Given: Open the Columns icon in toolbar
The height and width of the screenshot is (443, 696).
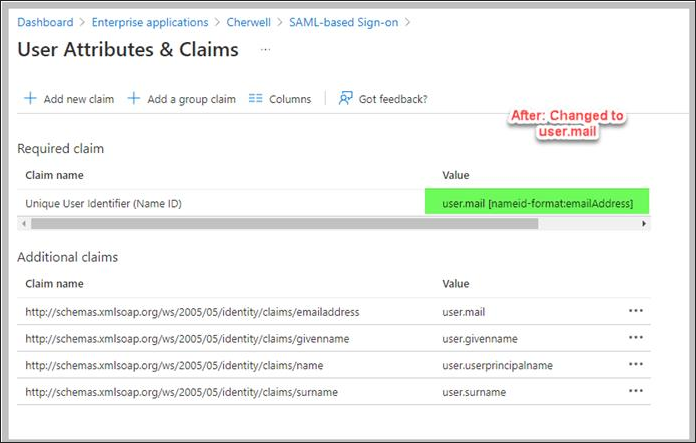Looking at the screenshot, I should coord(255,99).
